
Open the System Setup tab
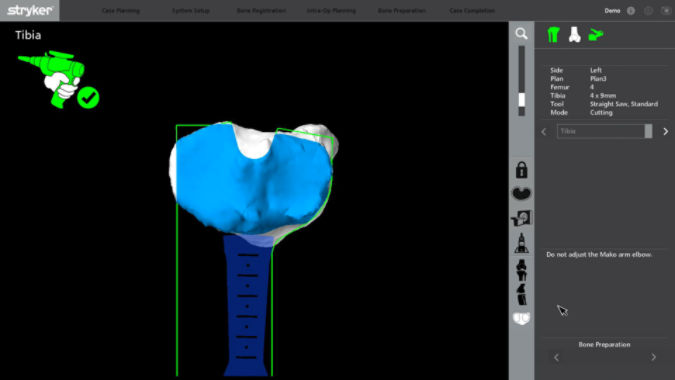pyautogui.click(x=191, y=11)
